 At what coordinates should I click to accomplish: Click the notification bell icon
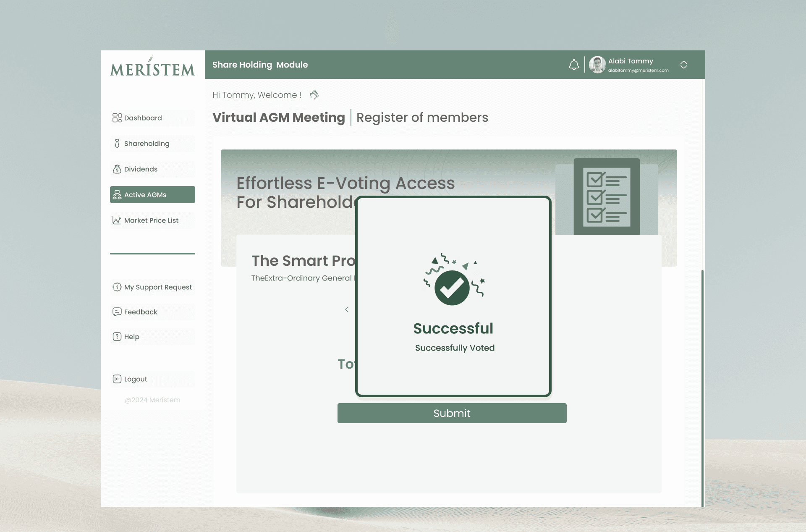(574, 65)
